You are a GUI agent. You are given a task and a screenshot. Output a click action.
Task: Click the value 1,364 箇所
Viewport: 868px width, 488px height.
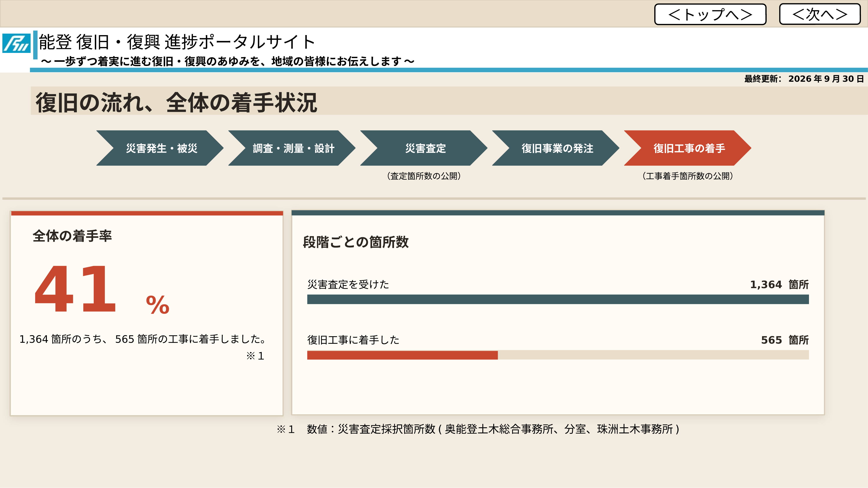tap(779, 284)
